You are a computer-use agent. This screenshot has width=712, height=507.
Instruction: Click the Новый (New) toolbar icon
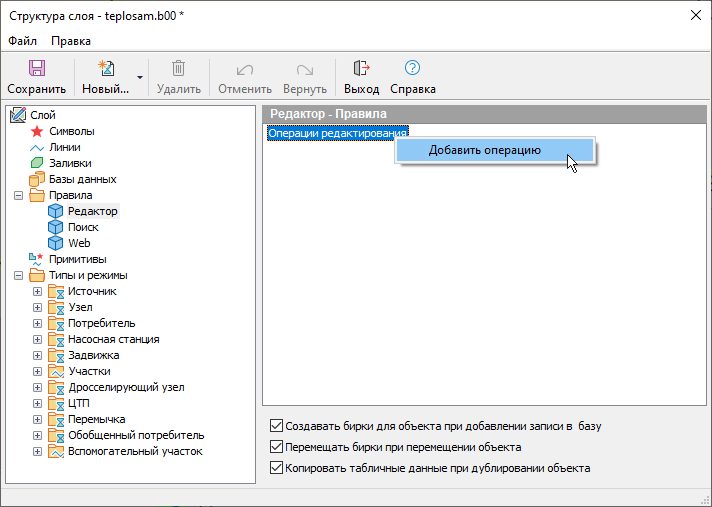[105, 69]
